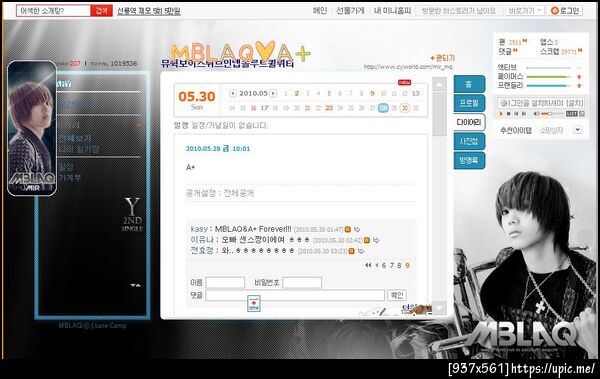Image resolution: width=600 pixels, height=379 pixels.
Task: Click the 댓글 comment text field
Action: pos(295,295)
